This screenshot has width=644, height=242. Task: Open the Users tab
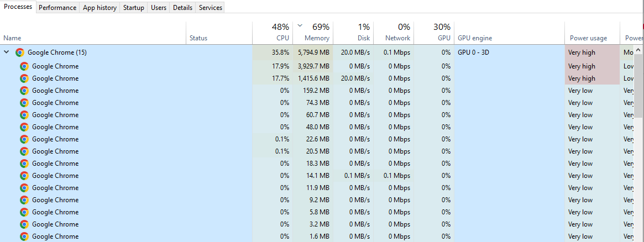[159, 8]
